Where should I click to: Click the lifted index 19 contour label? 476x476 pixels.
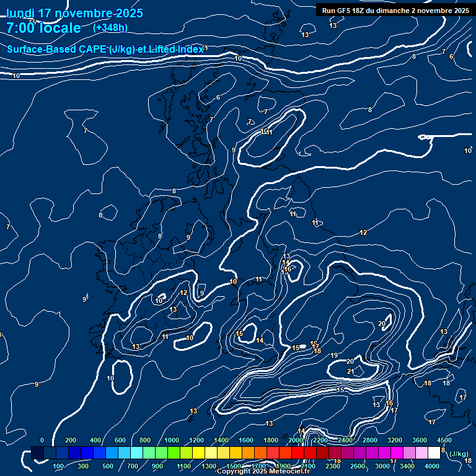(x=334, y=355)
